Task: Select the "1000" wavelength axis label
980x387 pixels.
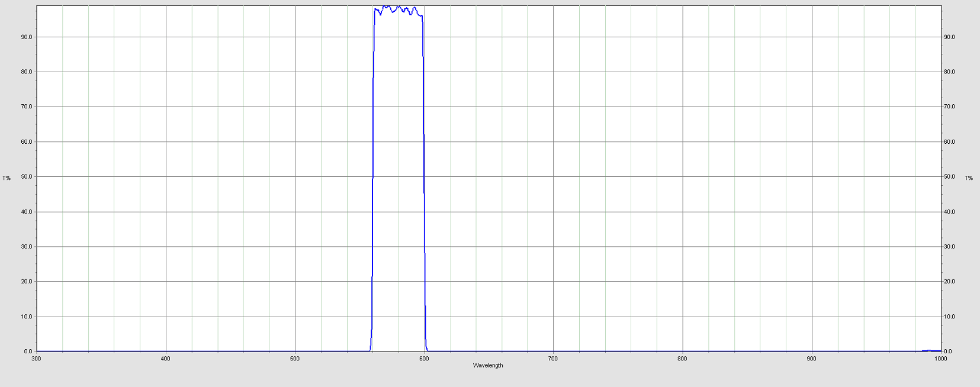Action: click(x=940, y=359)
